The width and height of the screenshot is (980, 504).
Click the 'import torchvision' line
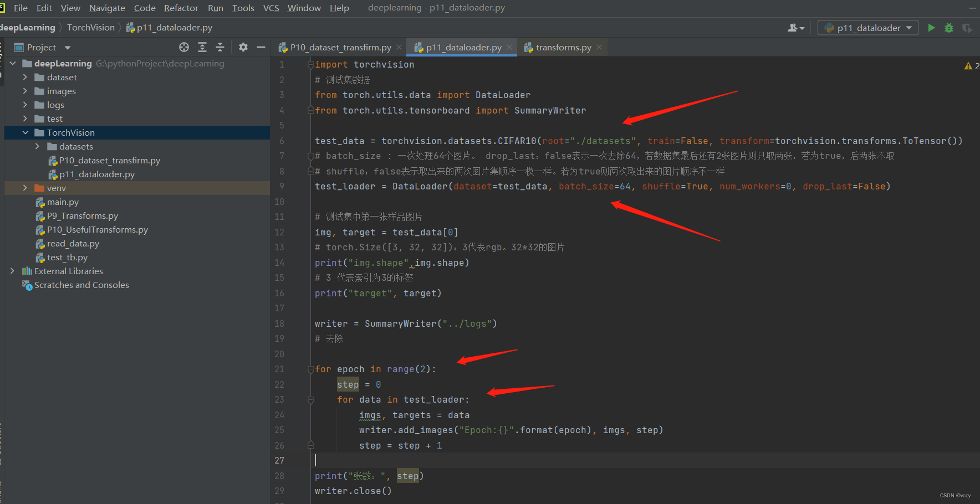(364, 65)
